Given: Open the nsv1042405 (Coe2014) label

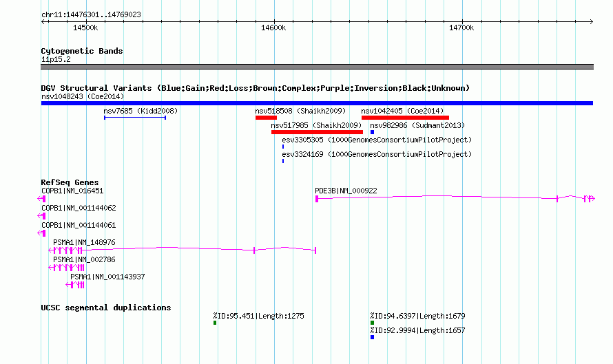Looking at the screenshot, I should click(x=402, y=111).
